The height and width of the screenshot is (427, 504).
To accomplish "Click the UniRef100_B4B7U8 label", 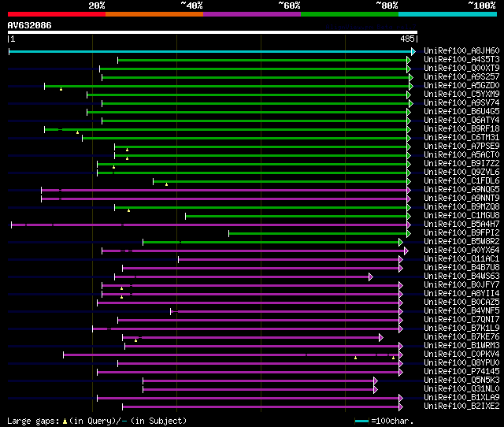I will [x=461, y=268].
